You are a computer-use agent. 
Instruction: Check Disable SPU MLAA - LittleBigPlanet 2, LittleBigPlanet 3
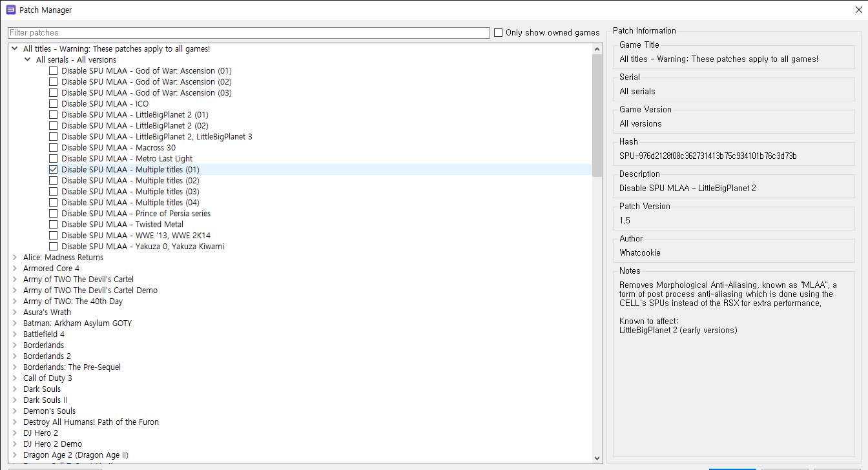point(53,137)
